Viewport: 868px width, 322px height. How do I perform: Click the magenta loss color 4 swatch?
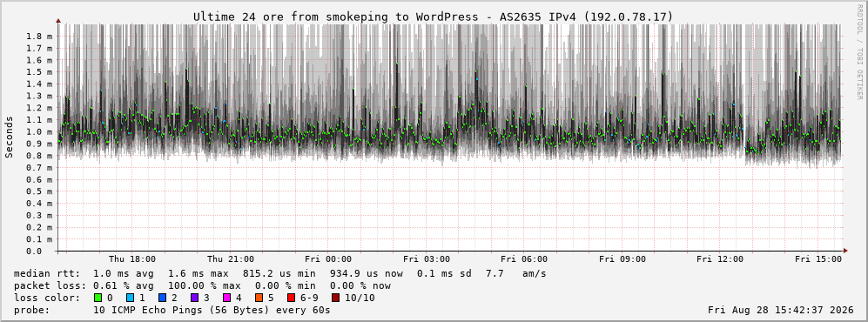(x=225, y=299)
